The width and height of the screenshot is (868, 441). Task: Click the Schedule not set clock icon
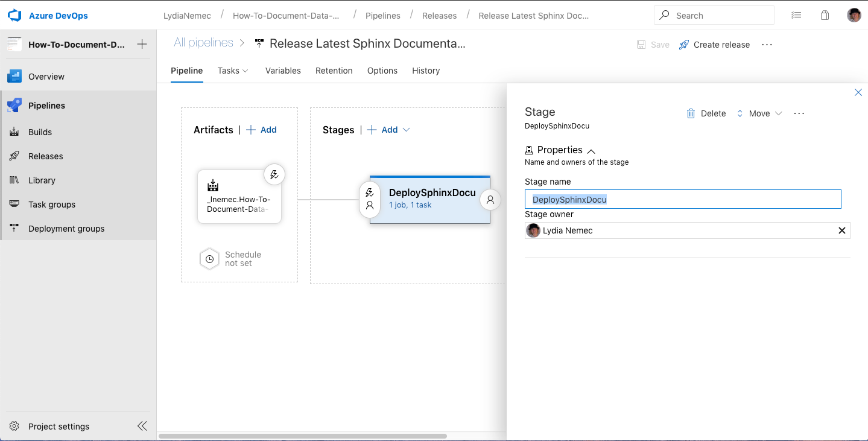point(209,259)
